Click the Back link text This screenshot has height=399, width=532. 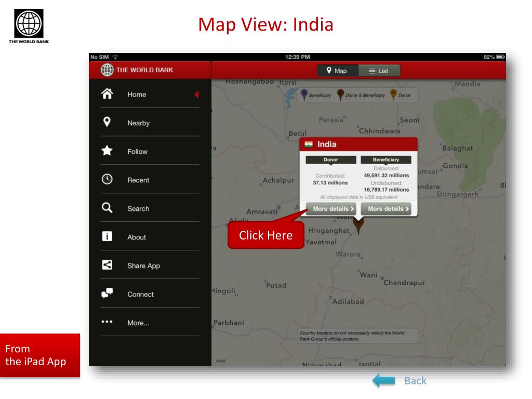tap(415, 381)
